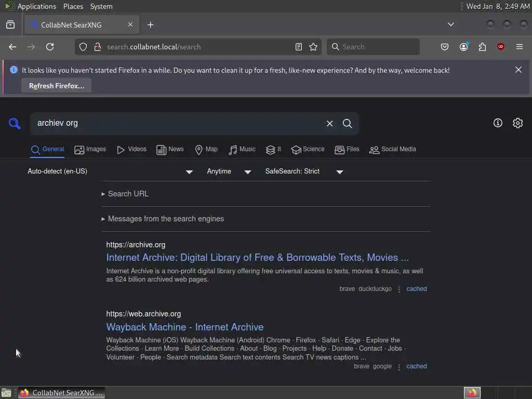Reload the page with the refresh icon
The height and width of the screenshot is (399, 532).
pos(50,47)
